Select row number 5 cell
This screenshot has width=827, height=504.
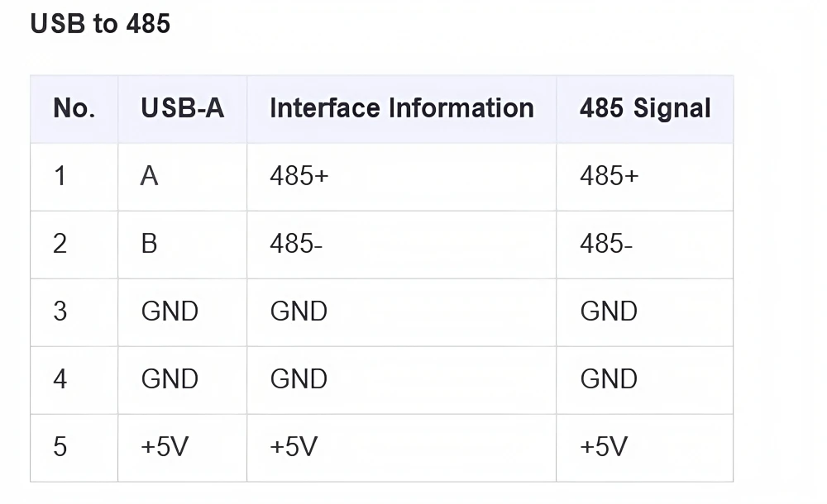tap(60, 447)
